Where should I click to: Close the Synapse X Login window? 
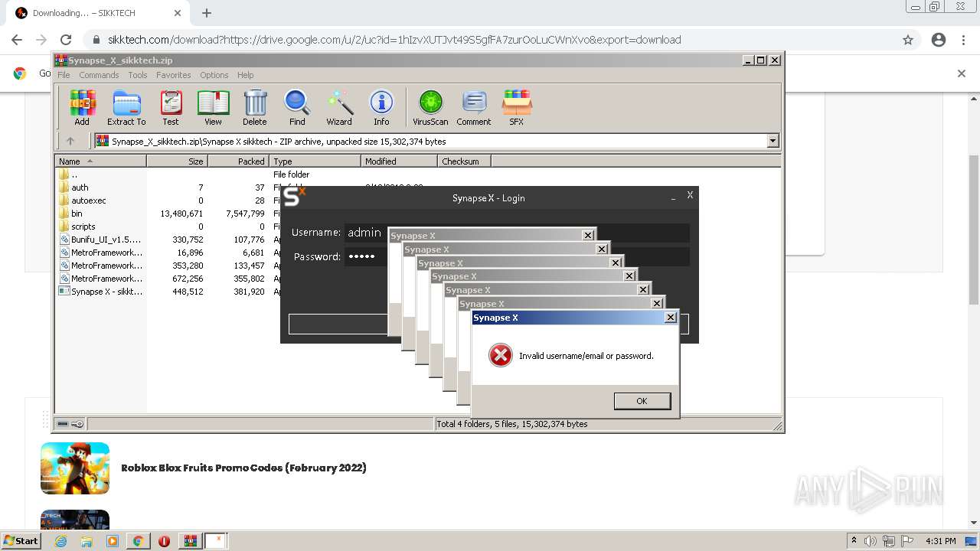pyautogui.click(x=690, y=196)
